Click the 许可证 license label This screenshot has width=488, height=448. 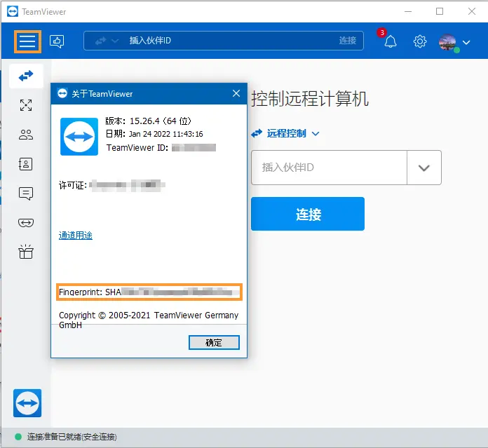click(73, 185)
